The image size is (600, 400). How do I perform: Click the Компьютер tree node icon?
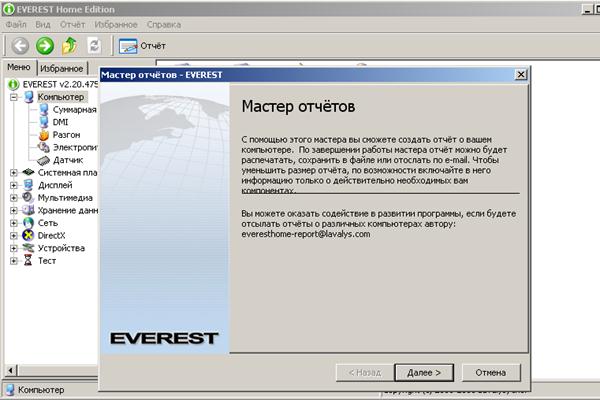(28, 97)
